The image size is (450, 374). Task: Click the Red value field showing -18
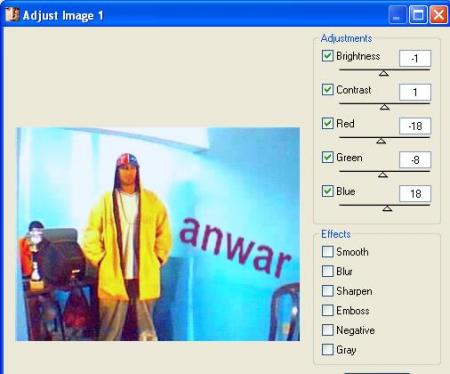tap(415, 126)
